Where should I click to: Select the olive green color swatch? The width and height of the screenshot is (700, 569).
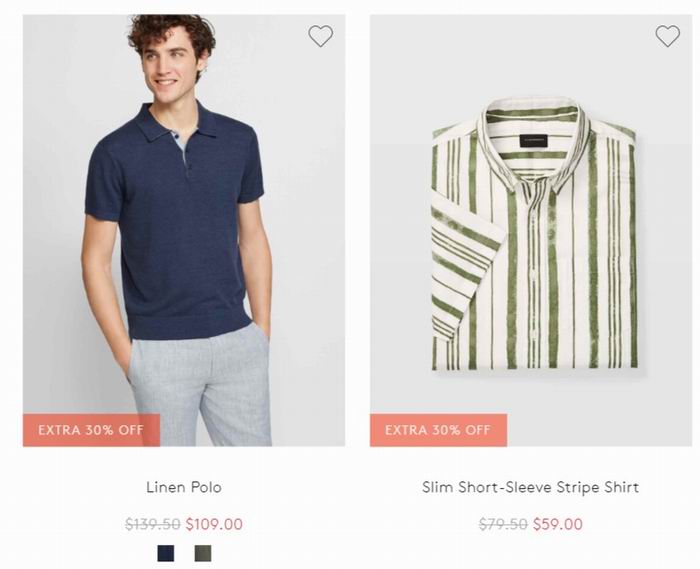[203, 553]
